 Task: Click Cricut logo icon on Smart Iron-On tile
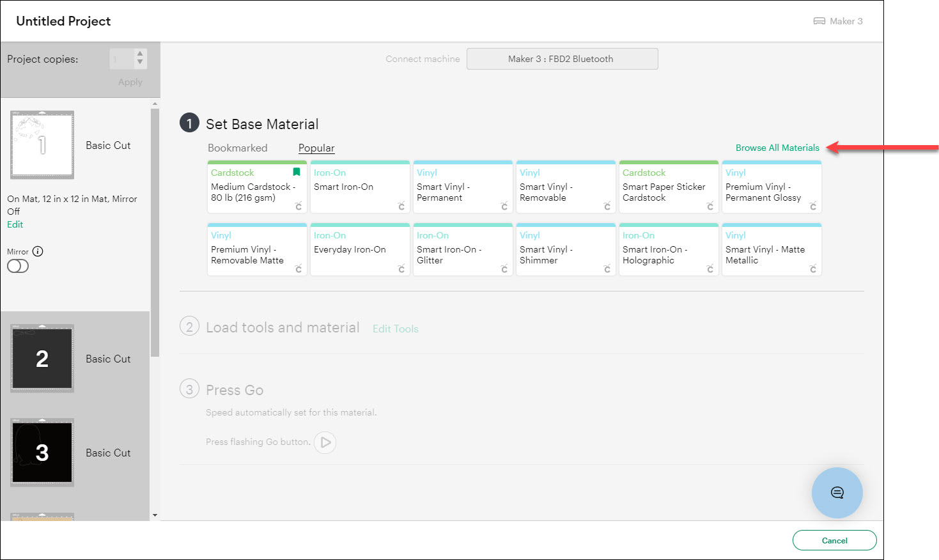pos(401,206)
